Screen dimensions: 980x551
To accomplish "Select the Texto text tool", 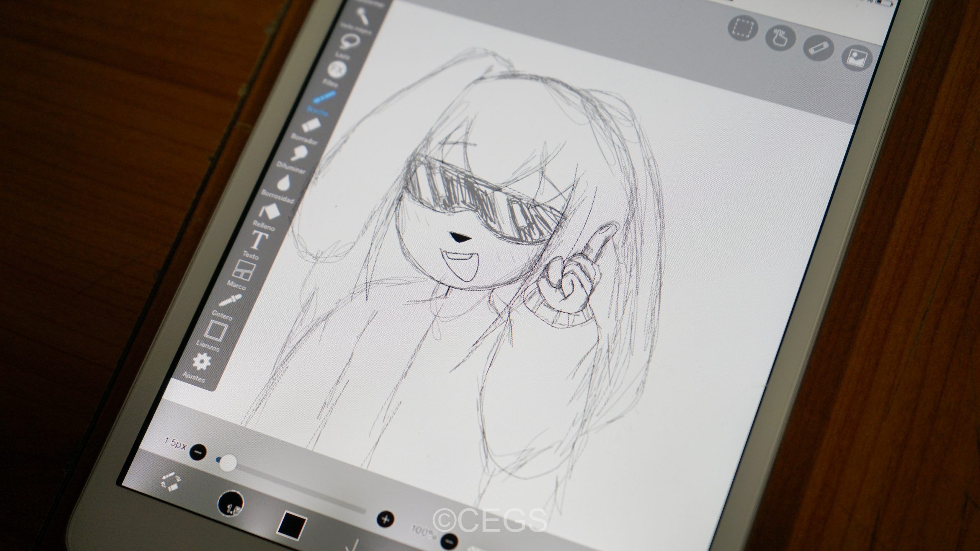I will click(x=256, y=245).
